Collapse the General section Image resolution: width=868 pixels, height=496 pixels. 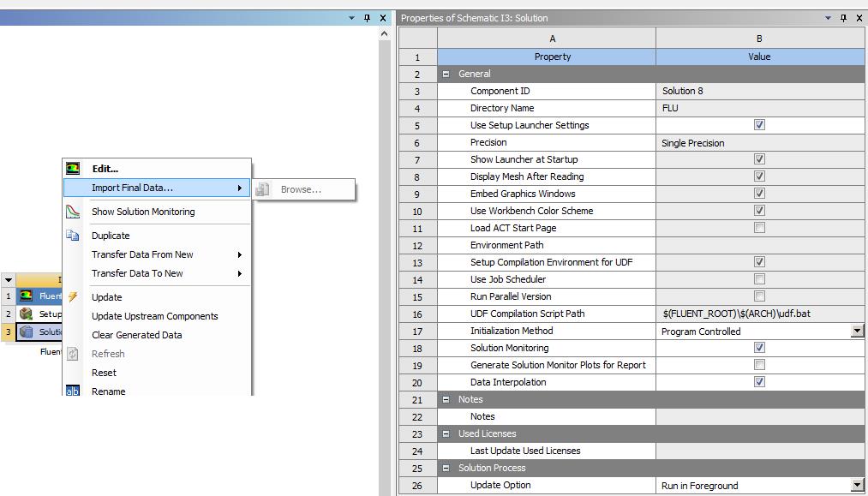point(446,75)
